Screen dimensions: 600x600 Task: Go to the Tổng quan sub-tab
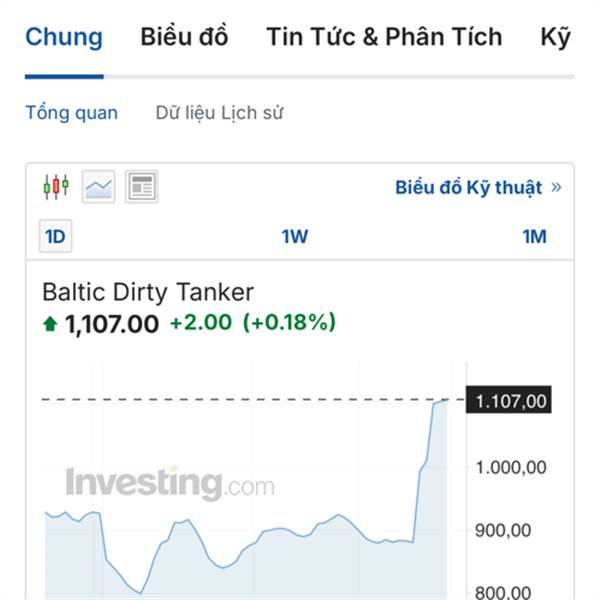71,113
